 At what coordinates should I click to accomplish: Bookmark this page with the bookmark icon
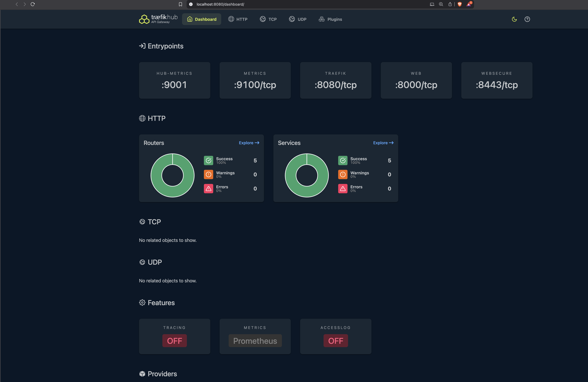click(180, 4)
